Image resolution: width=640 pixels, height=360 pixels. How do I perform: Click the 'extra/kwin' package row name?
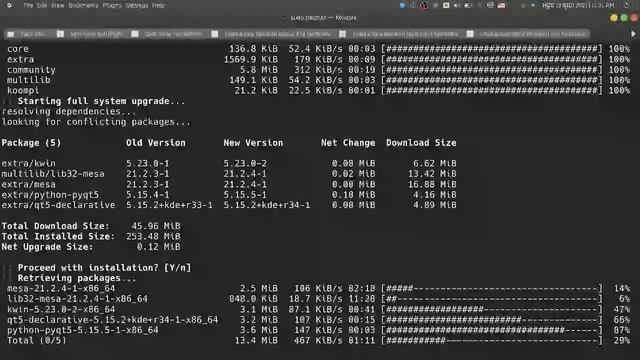tap(29, 163)
